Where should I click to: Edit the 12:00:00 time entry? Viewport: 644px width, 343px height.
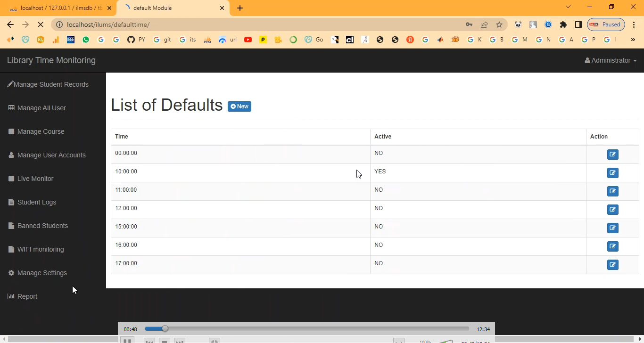coord(612,210)
